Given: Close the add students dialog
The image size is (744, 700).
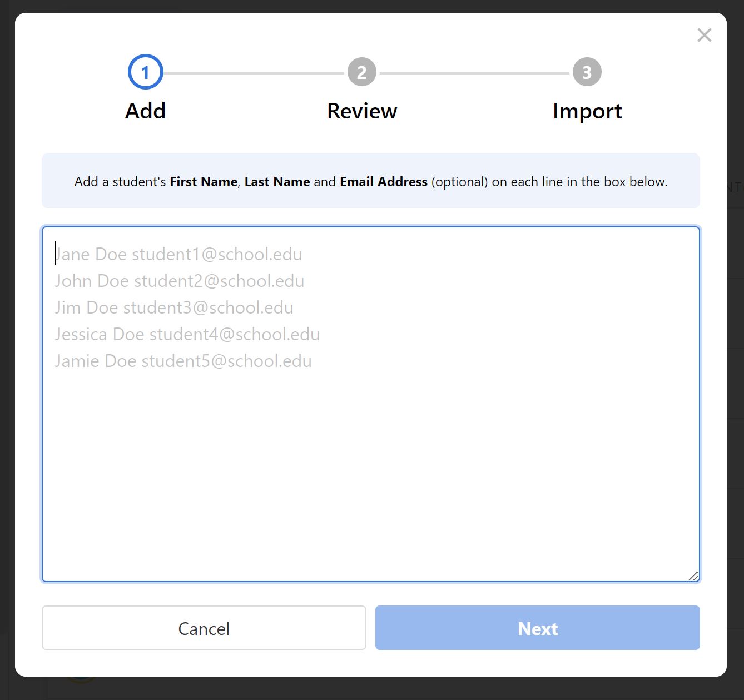Looking at the screenshot, I should pyautogui.click(x=704, y=35).
